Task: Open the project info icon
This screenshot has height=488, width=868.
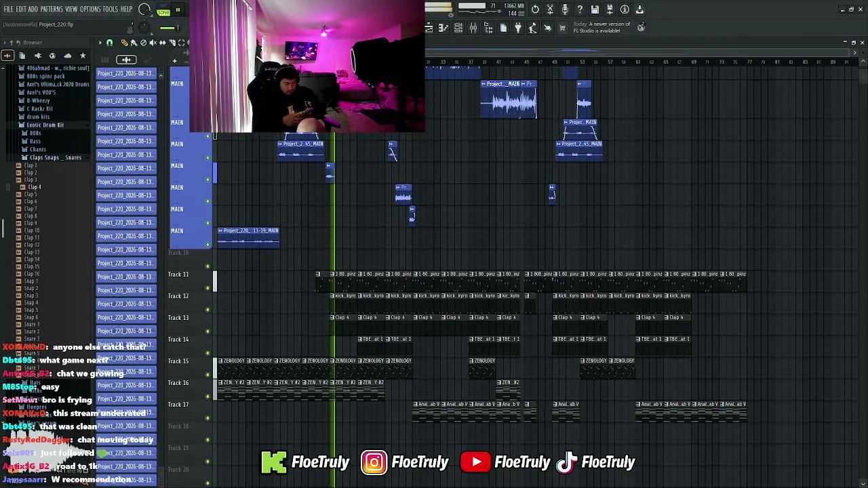Action: tap(625, 9)
